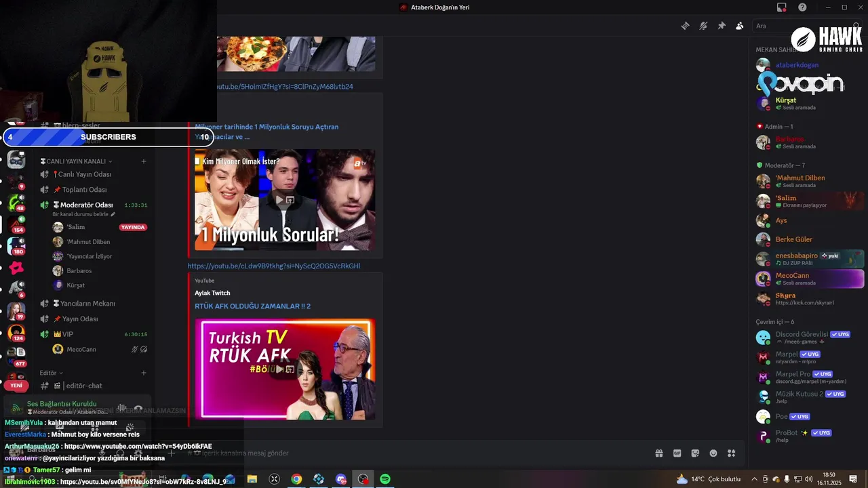Open server with 48 unread badge
Viewport: 868px width, 488px height.
(x=16, y=203)
